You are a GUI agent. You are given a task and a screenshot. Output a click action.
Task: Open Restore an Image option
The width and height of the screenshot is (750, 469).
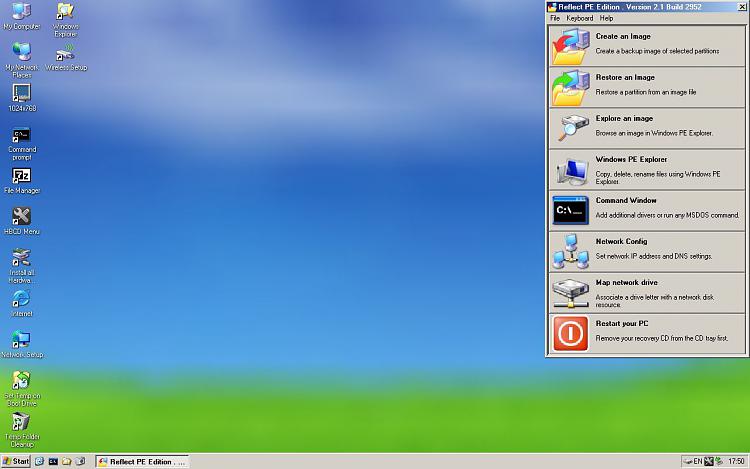[x=647, y=87]
